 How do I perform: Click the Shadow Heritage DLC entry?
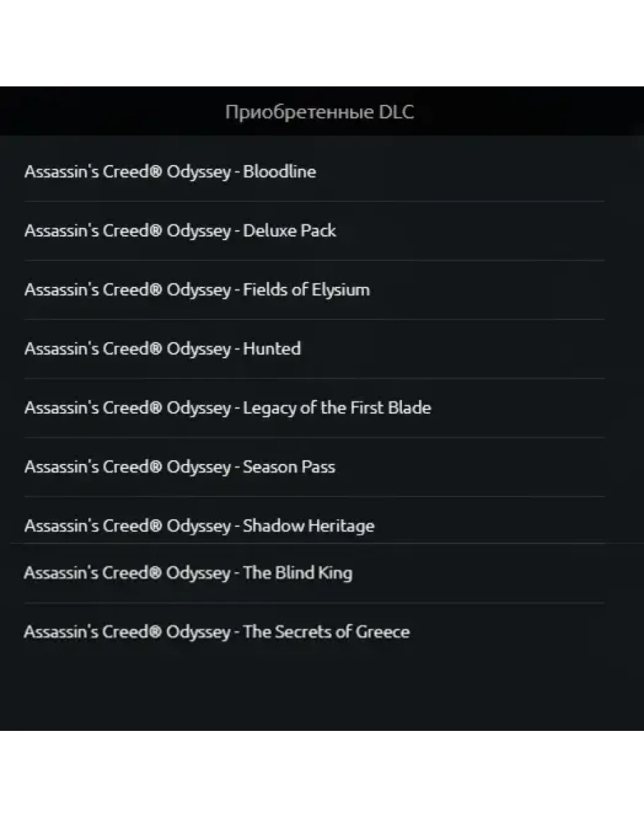pos(199,526)
